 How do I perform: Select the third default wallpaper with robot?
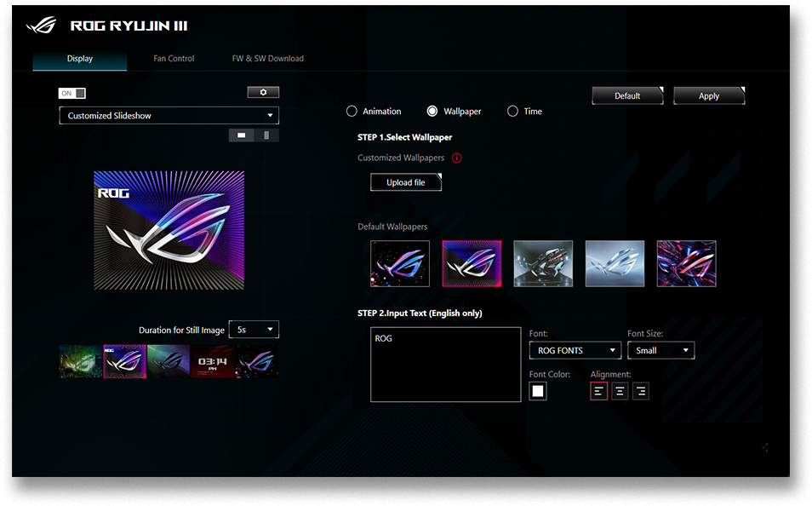tap(543, 263)
